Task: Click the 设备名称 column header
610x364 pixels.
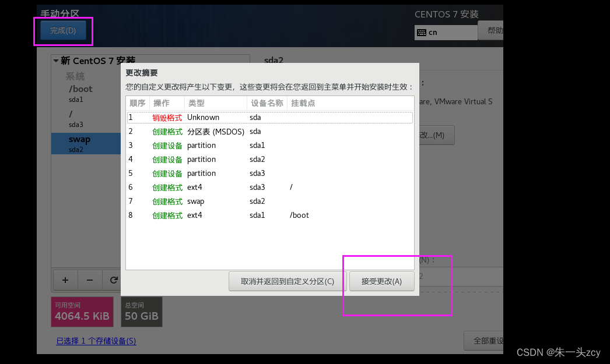Action: (x=267, y=103)
